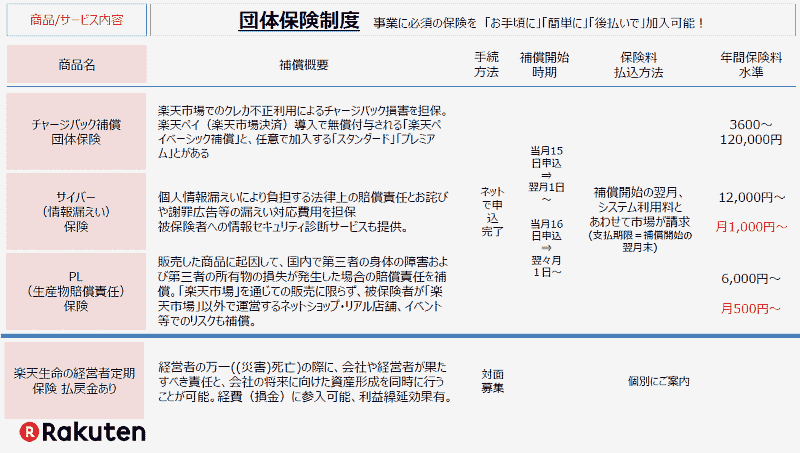Screen dimensions: 800x453
Task: Click the 手続方法 column header
Action: (x=486, y=65)
